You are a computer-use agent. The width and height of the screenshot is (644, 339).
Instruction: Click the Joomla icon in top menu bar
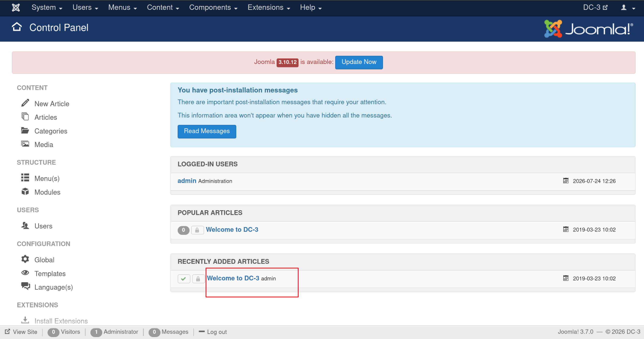[x=16, y=8]
